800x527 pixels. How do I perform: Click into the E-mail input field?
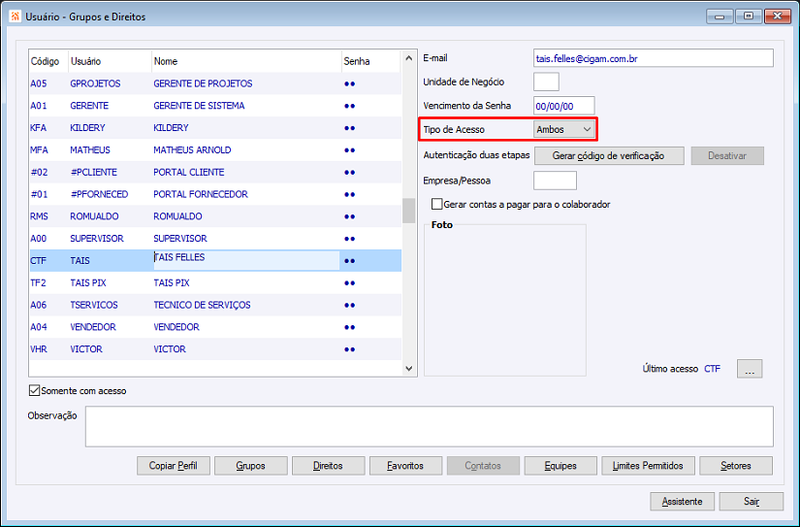pyautogui.click(x=653, y=58)
